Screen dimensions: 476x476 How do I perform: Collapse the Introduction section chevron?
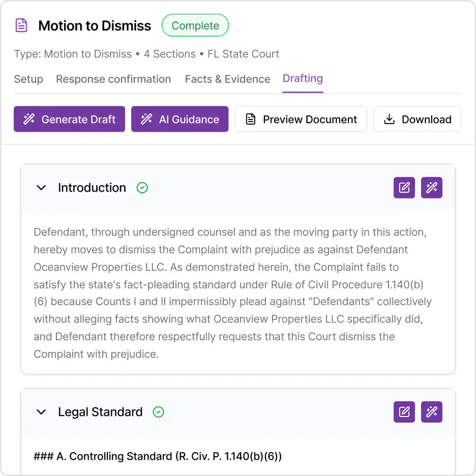[41, 188]
